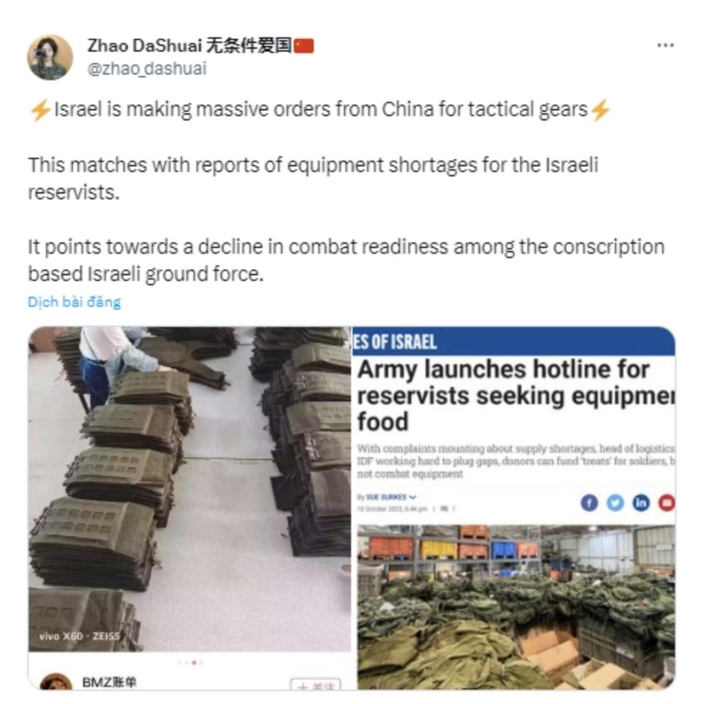Open the tactical vests photo
The image size is (728, 704).
point(189,489)
